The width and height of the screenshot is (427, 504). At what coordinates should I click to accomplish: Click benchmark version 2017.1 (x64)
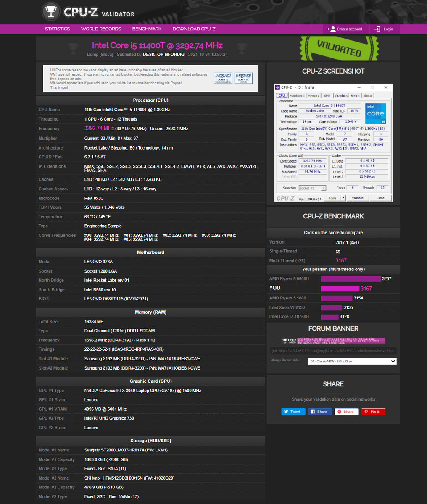click(x=347, y=242)
